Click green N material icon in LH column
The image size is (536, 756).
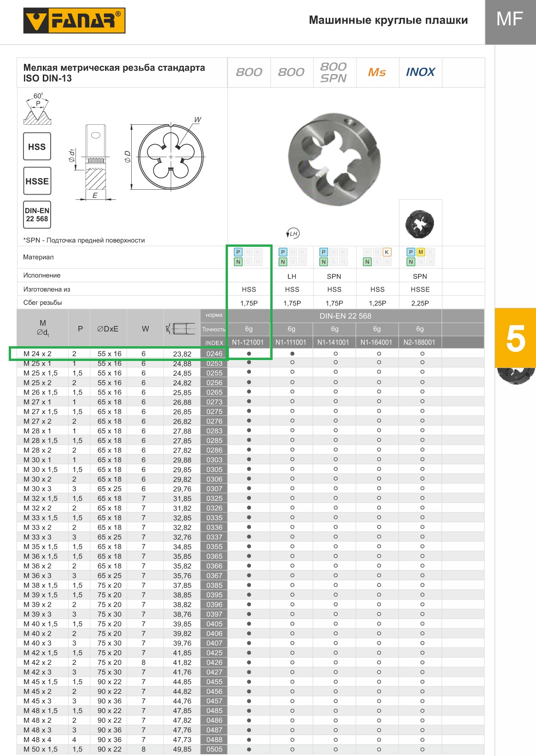coord(283,262)
